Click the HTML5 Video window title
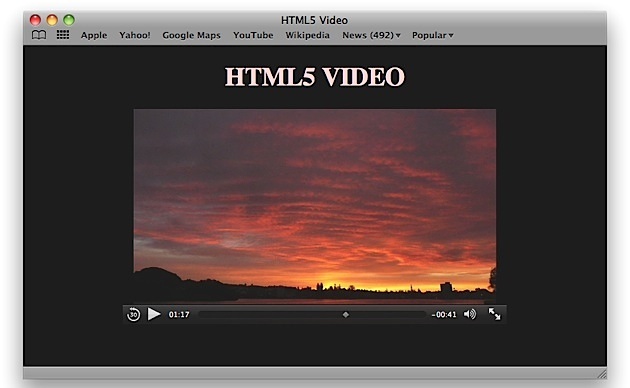 [x=314, y=20]
